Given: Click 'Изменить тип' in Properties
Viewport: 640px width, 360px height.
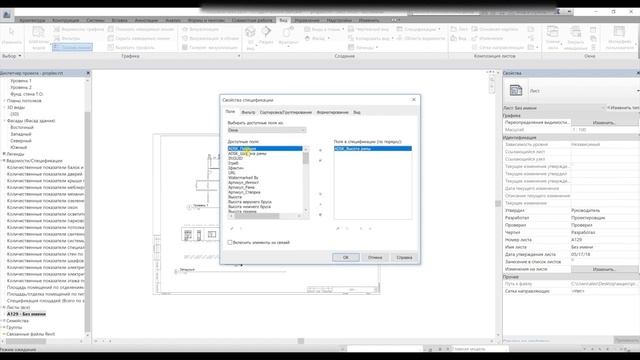Looking at the screenshot, I should click(622, 108).
